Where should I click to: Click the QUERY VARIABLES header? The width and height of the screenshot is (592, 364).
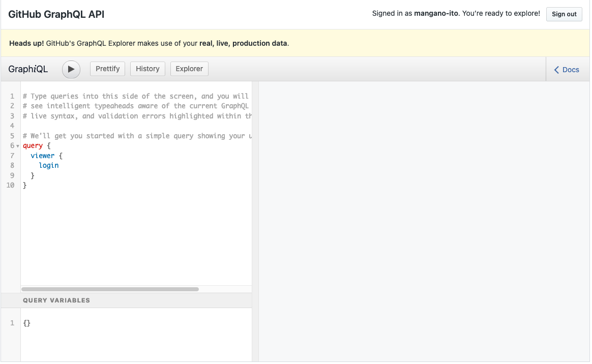coord(127,300)
